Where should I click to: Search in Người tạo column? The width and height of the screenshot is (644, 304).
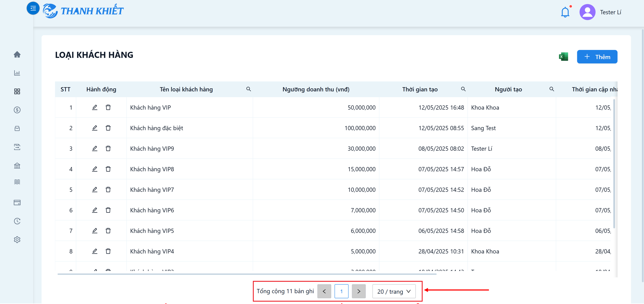(552, 89)
